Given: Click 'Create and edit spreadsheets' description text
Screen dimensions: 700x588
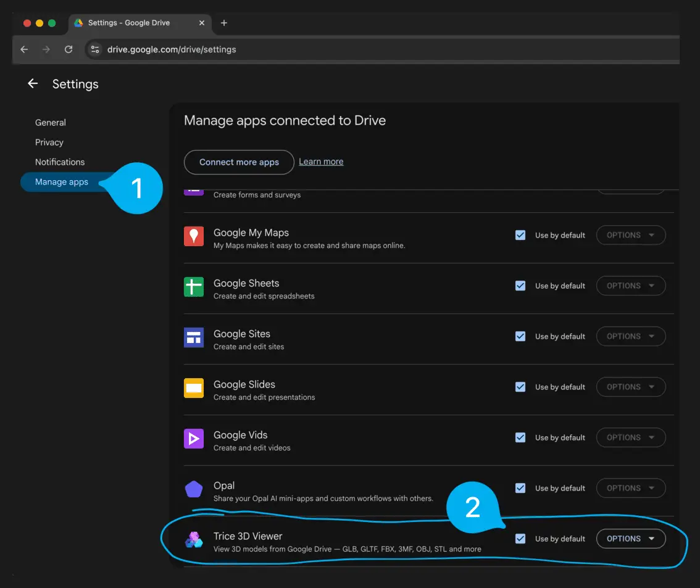Looking at the screenshot, I should tap(264, 296).
